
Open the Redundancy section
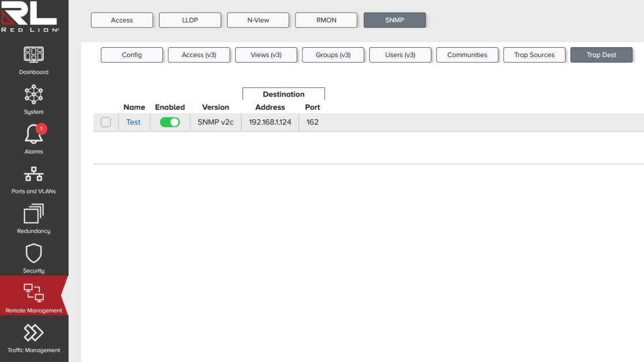[x=33, y=219]
